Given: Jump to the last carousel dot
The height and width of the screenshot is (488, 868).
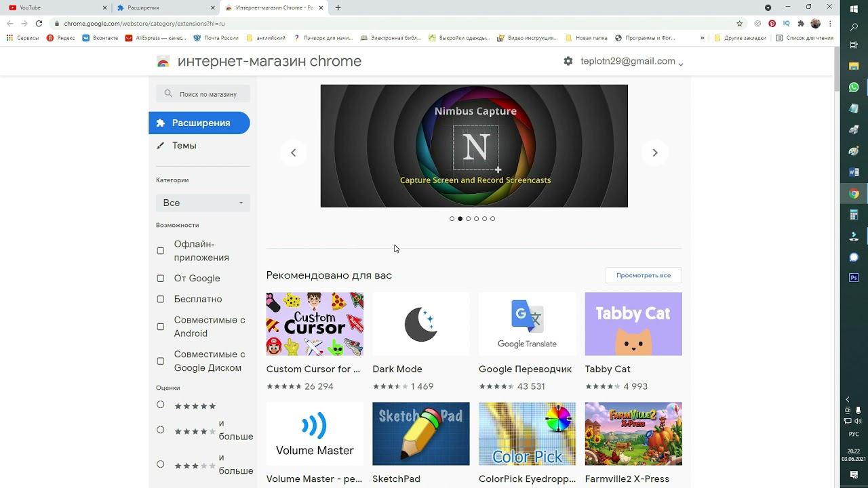Looking at the screenshot, I should (493, 219).
